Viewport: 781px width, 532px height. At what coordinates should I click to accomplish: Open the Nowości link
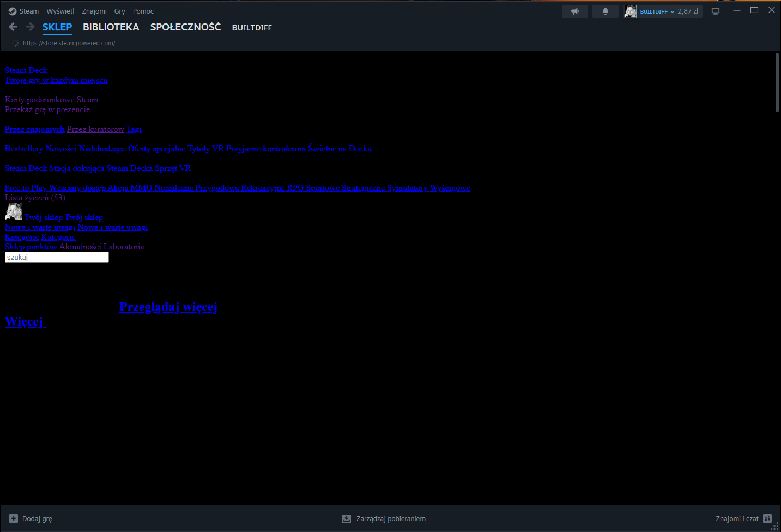point(61,149)
